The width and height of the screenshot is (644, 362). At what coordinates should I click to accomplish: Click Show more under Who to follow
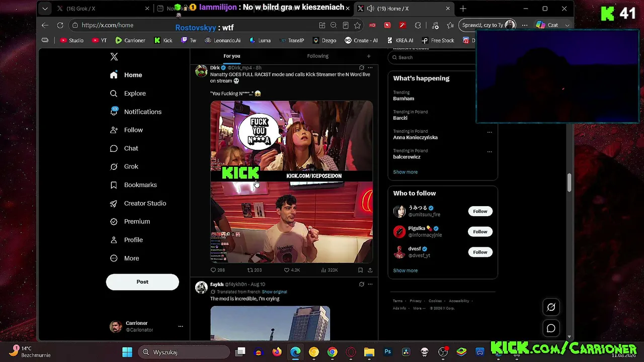point(406,270)
